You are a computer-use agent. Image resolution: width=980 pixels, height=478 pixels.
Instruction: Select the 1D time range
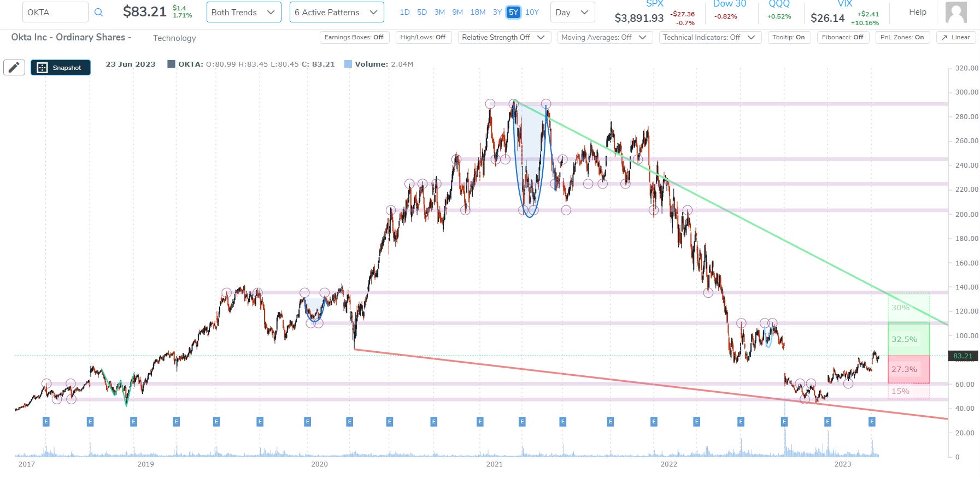tap(404, 12)
